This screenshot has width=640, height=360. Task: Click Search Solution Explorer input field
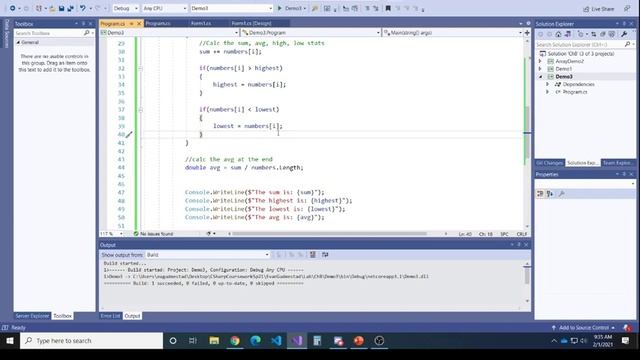pyautogui.click(x=581, y=44)
